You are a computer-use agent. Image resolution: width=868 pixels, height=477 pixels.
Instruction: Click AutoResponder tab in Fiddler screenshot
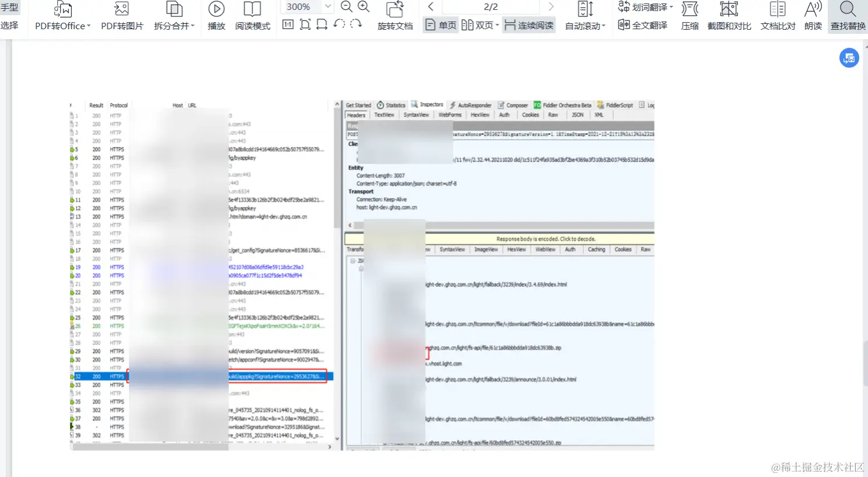470,105
